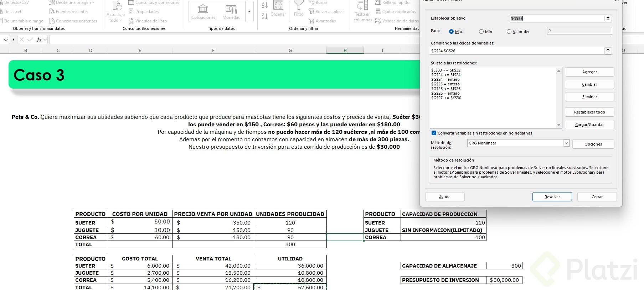
Task: Click total units produced cell 300
Action: 290,244
